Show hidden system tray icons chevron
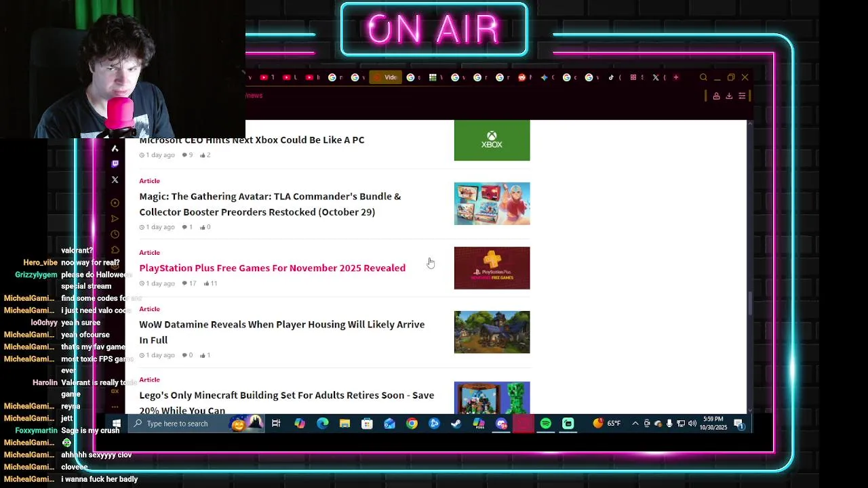Image resolution: width=868 pixels, height=488 pixels. tap(635, 424)
